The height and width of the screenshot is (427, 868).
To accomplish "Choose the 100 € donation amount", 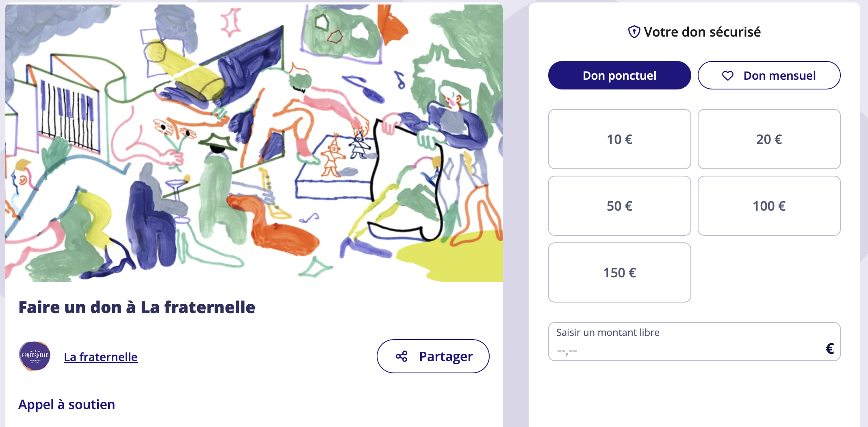I will coord(769,206).
